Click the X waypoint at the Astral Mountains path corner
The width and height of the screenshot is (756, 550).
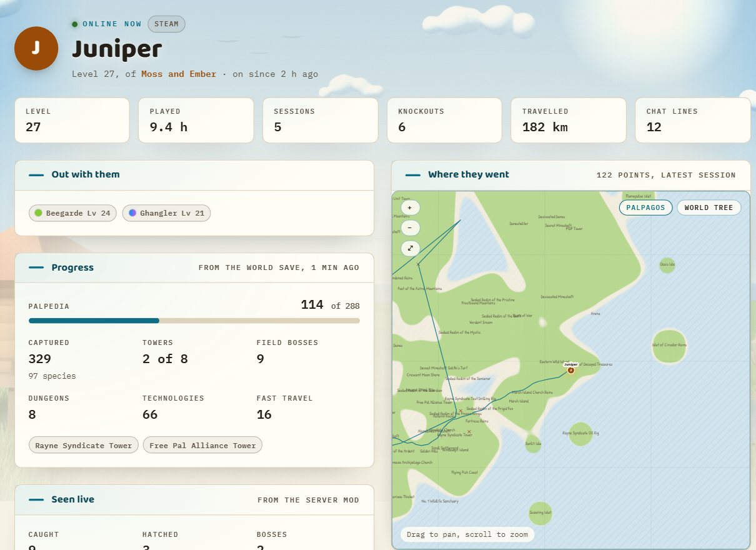point(418,264)
